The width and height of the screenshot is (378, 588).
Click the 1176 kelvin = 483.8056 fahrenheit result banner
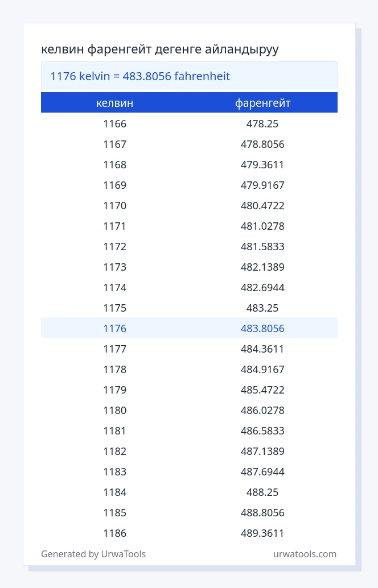[x=189, y=76]
